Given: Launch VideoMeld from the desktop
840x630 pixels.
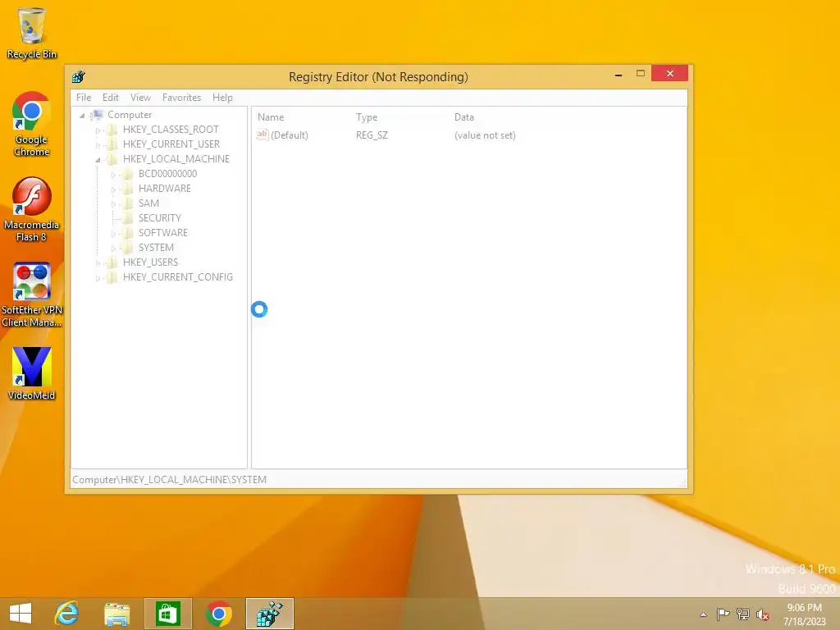Looking at the screenshot, I should pyautogui.click(x=32, y=373).
